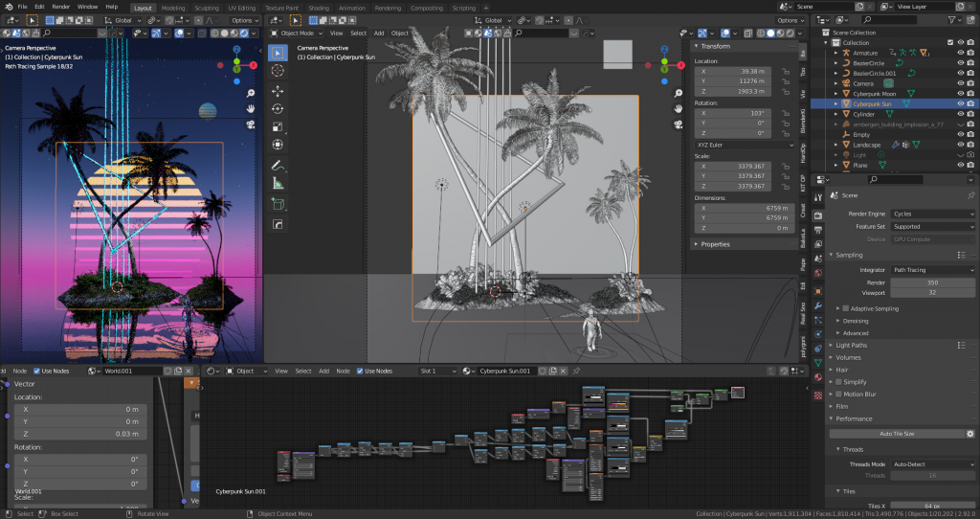The image size is (980, 519).
Task: Expand the Light Paths panel
Action: pyautogui.click(x=852, y=345)
